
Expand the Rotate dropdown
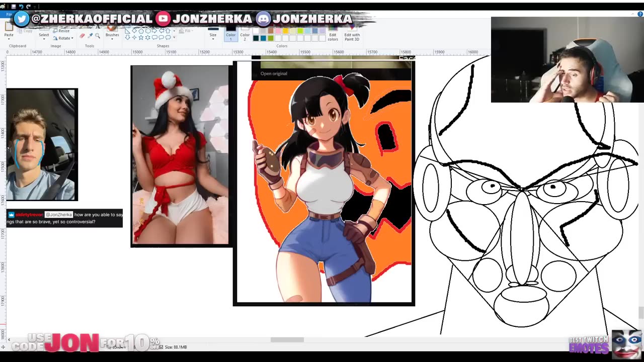[72, 38]
